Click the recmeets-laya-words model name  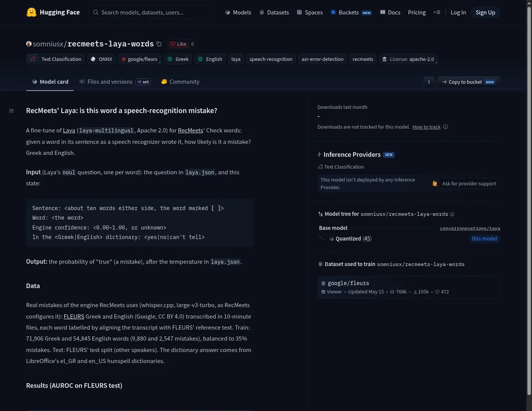(110, 44)
